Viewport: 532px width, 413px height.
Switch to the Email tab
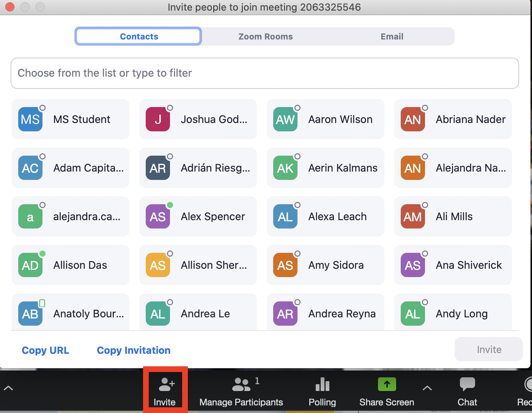(392, 36)
